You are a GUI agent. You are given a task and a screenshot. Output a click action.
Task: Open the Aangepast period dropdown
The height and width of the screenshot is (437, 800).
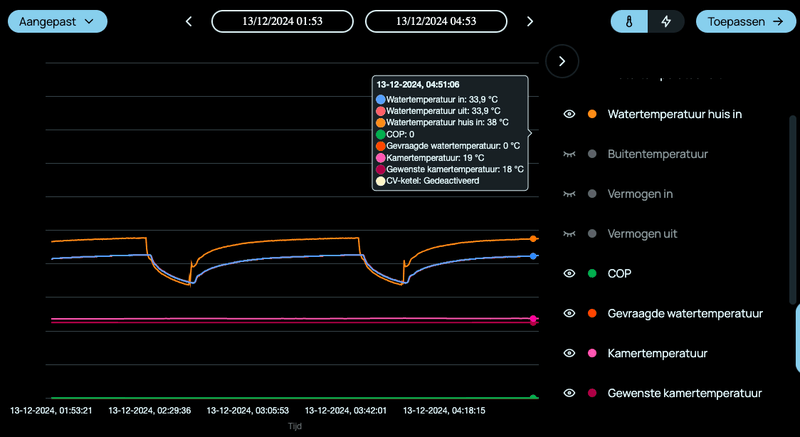point(57,21)
